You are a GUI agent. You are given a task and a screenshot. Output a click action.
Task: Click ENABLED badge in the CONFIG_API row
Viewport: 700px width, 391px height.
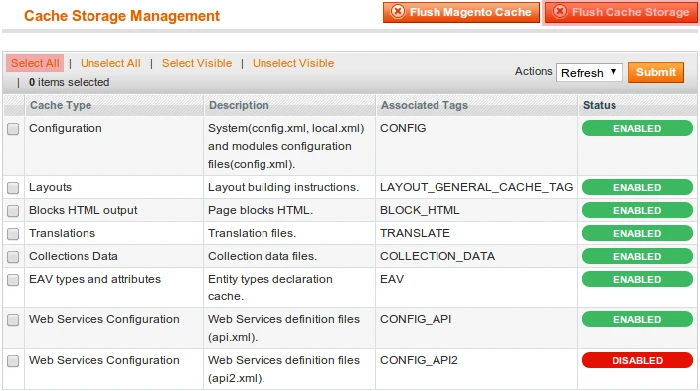click(637, 320)
